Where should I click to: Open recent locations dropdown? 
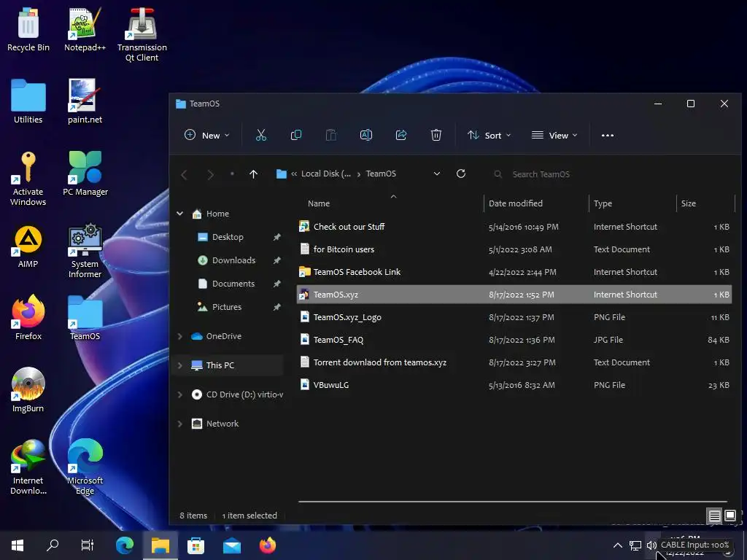[232, 174]
